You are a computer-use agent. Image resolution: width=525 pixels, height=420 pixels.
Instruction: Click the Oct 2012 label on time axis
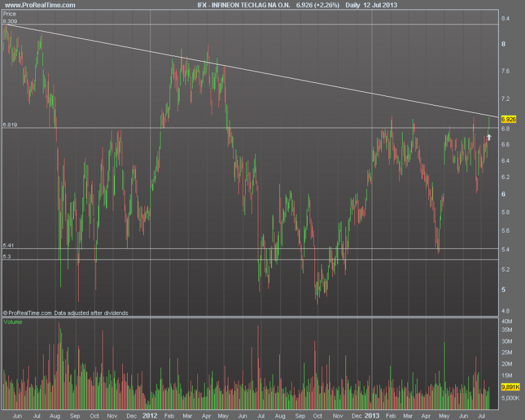coord(317,416)
